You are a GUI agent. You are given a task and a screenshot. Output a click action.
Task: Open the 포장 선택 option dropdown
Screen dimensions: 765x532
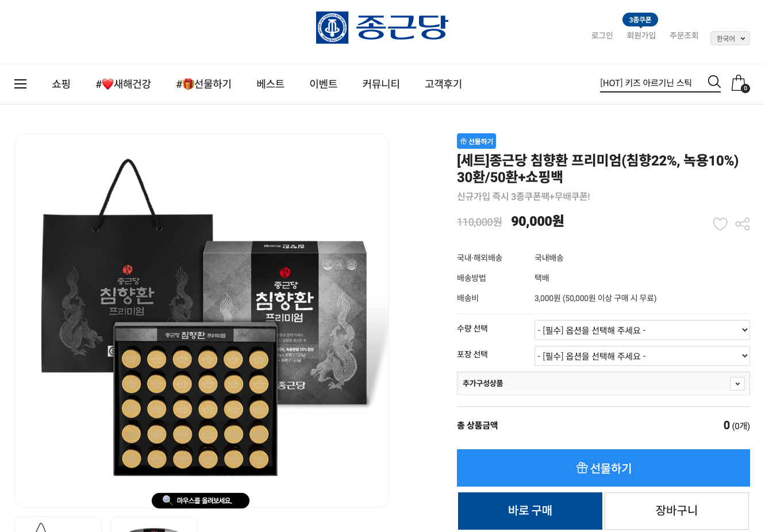click(x=642, y=356)
